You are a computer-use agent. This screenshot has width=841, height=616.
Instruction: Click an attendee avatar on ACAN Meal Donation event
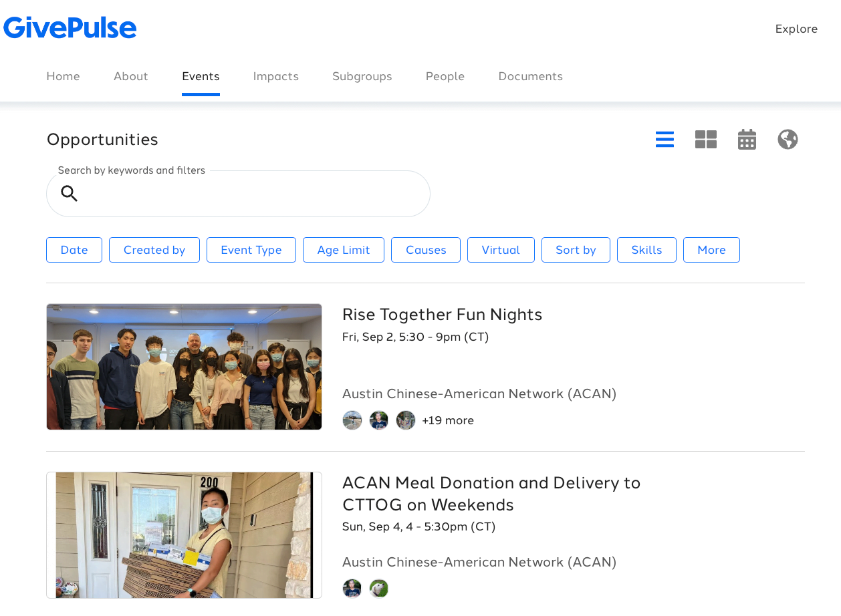click(x=352, y=588)
